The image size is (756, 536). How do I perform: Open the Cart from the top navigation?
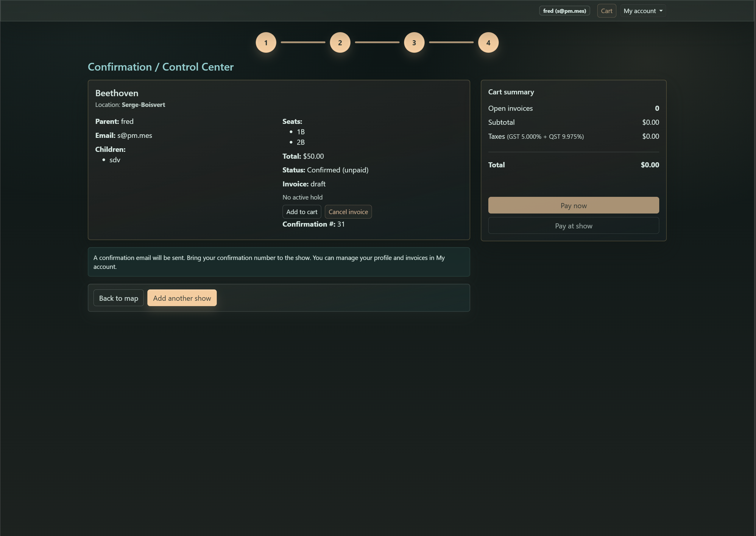pyautogui.click(x=607, y=10)
